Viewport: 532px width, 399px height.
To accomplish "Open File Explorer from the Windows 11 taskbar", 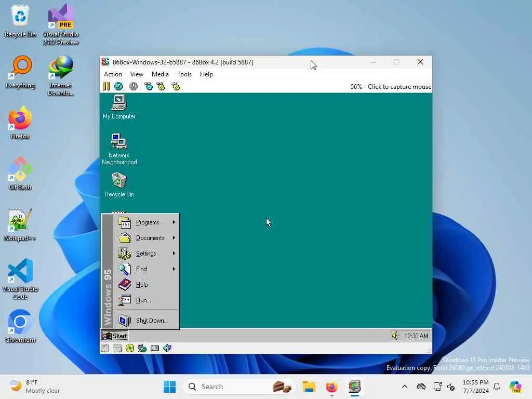I will [x=309, y=387].
